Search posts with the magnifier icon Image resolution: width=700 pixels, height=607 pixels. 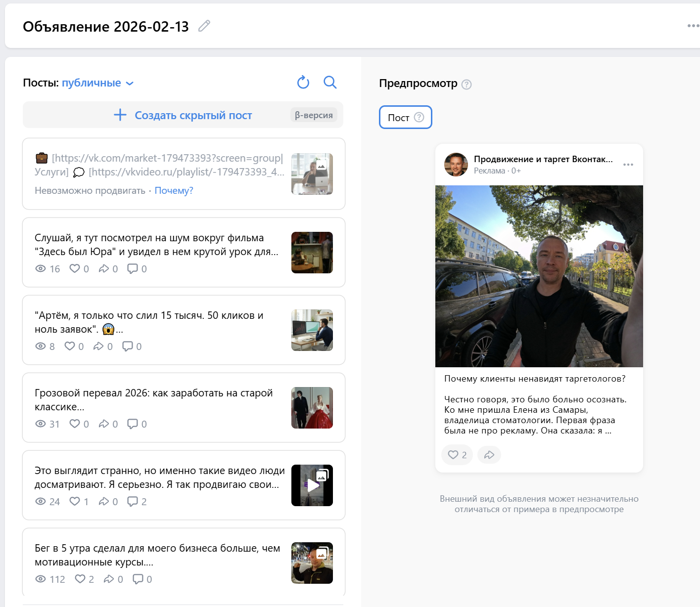(330, 82)
